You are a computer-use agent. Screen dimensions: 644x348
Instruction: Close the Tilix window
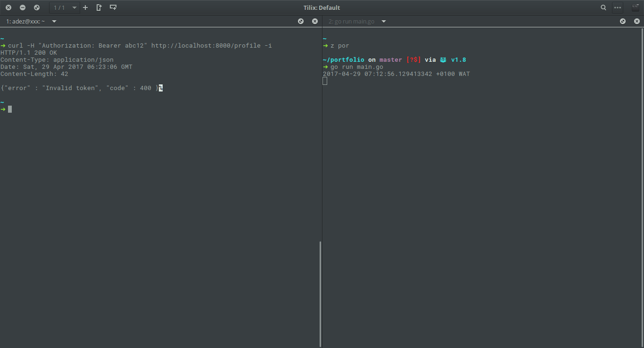tap(8, 8)
